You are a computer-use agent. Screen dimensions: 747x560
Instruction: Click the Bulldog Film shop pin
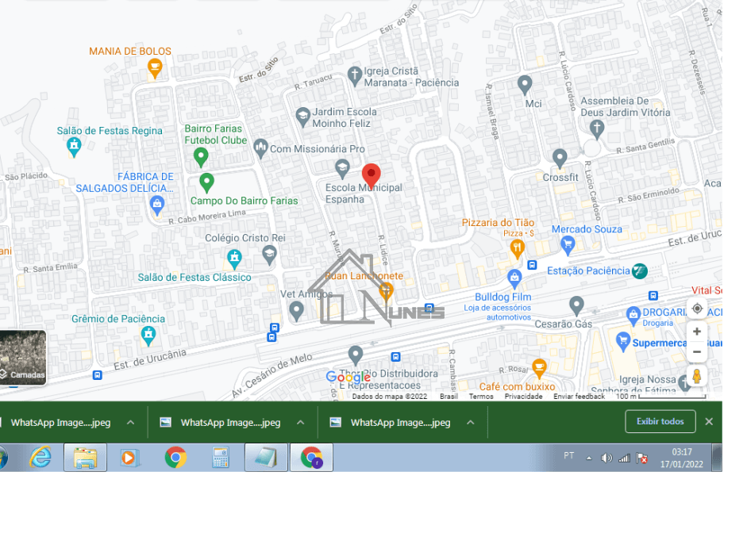(x=514, y=279)
